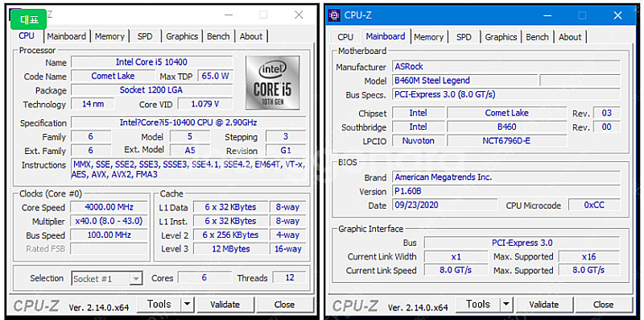
Task: Open SPD tab in right Mainboard window
Action: tap(464, 36)
